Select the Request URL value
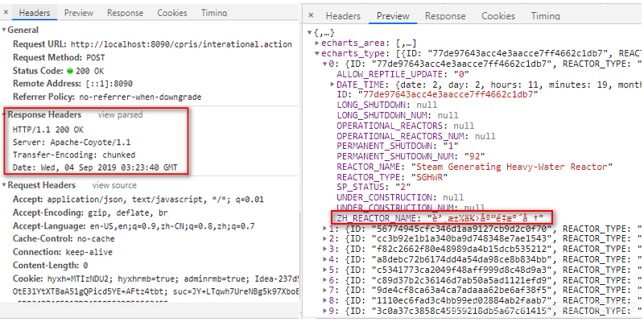The width and height of the screenshot is (644, 322). click(x=181, y=44)
